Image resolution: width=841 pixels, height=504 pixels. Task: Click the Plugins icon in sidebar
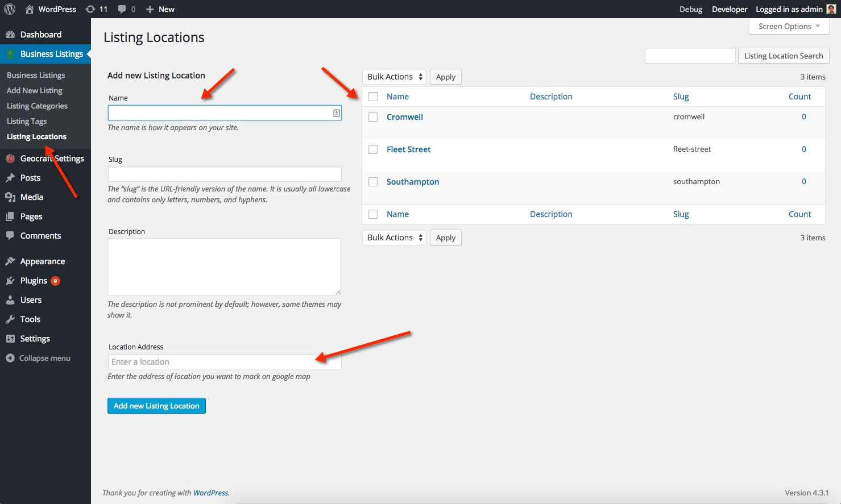pyautogui.click(x=10, y=281)
